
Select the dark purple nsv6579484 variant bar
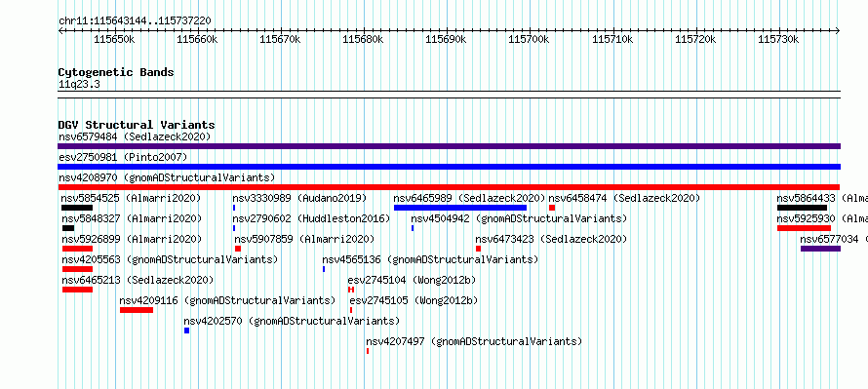tap(449, 146)
